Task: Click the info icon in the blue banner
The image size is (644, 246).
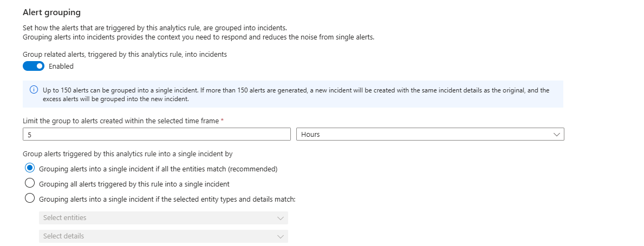Action: pyautogui.click(x=34, y=90)
